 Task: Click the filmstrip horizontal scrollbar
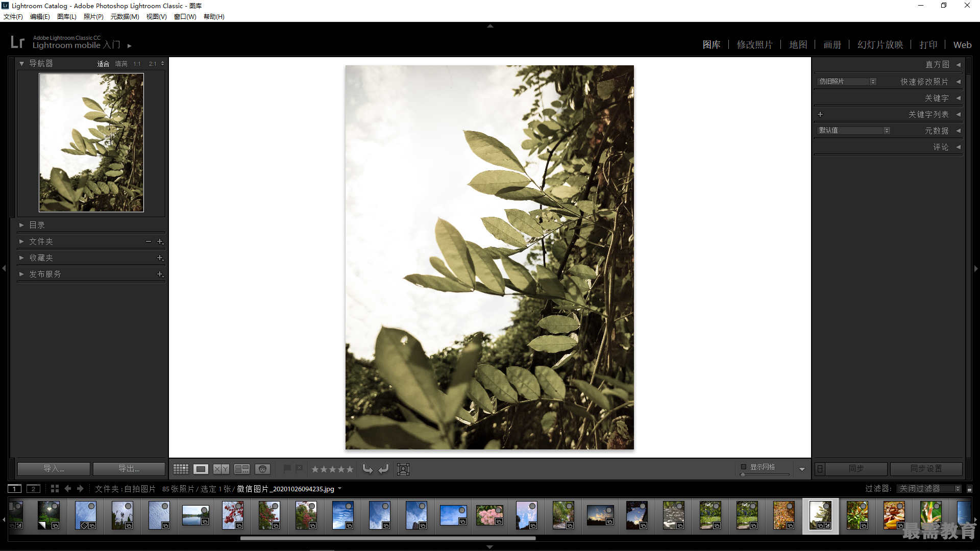pos(388,538)
